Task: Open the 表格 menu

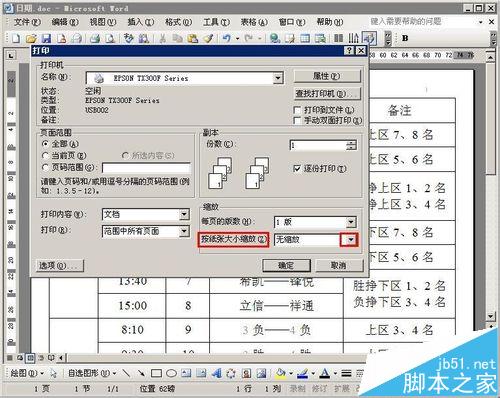Action: coord(254,22)
